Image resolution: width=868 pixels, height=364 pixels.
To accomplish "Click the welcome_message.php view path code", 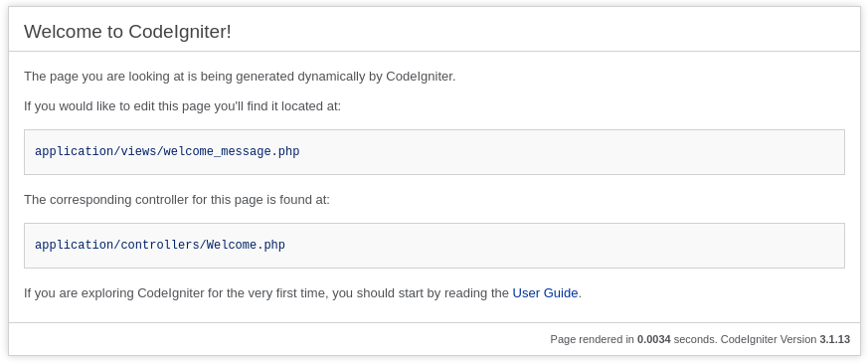I will [167, 151].
